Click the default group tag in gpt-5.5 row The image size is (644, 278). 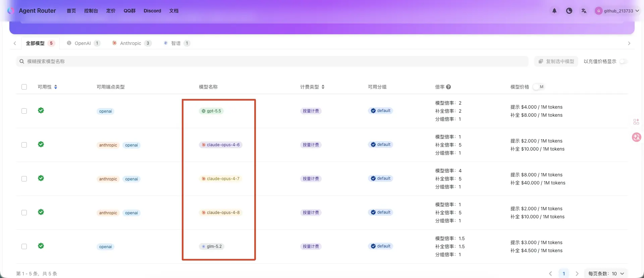pos(381,111)
